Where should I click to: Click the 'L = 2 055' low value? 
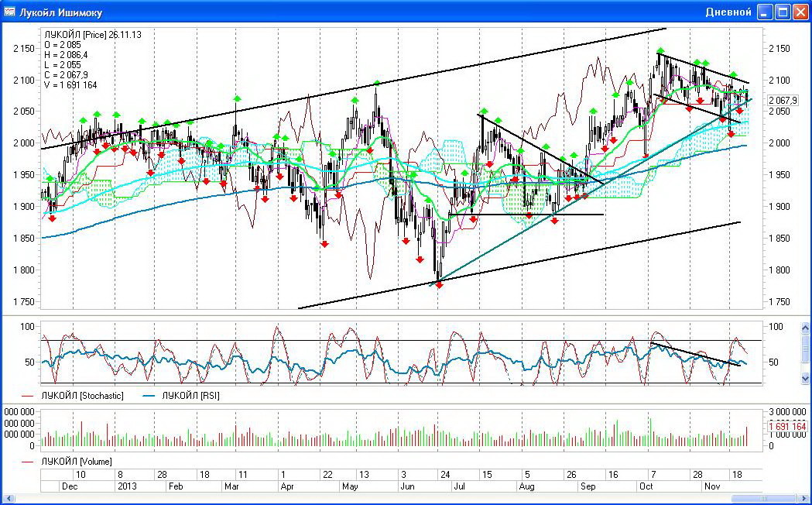pyautogui.click(x=63, y=65)
